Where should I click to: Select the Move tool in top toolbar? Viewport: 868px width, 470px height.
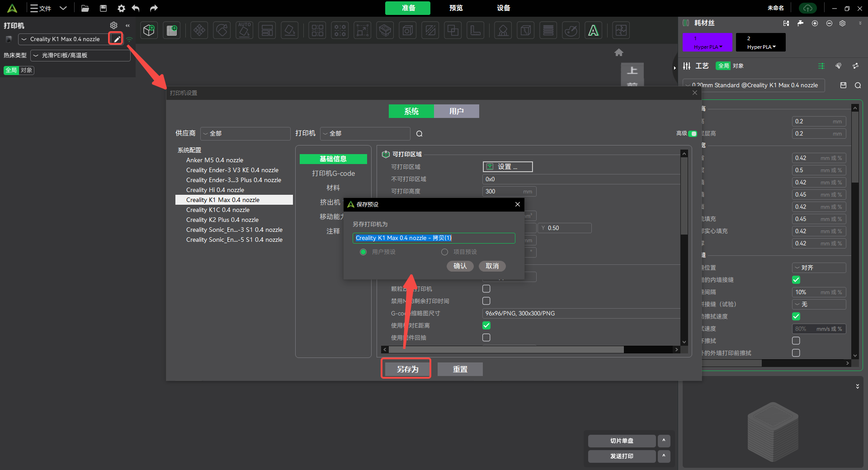pos(199,30)
